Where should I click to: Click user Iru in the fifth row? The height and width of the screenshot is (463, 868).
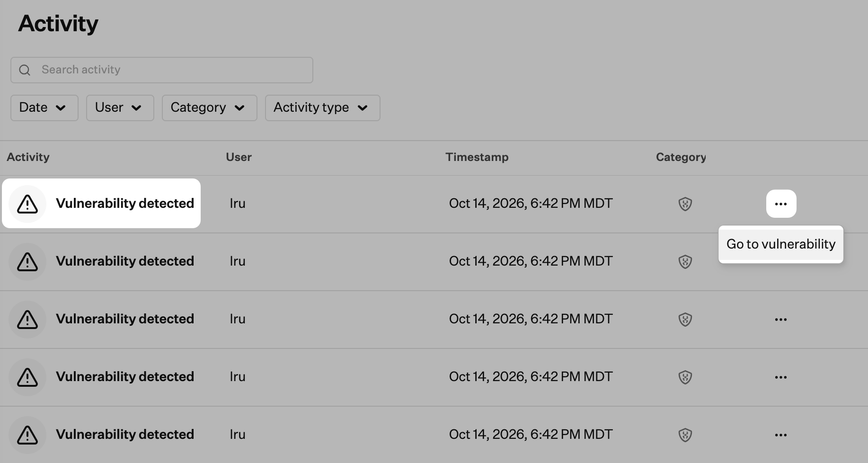click(238, 435)
